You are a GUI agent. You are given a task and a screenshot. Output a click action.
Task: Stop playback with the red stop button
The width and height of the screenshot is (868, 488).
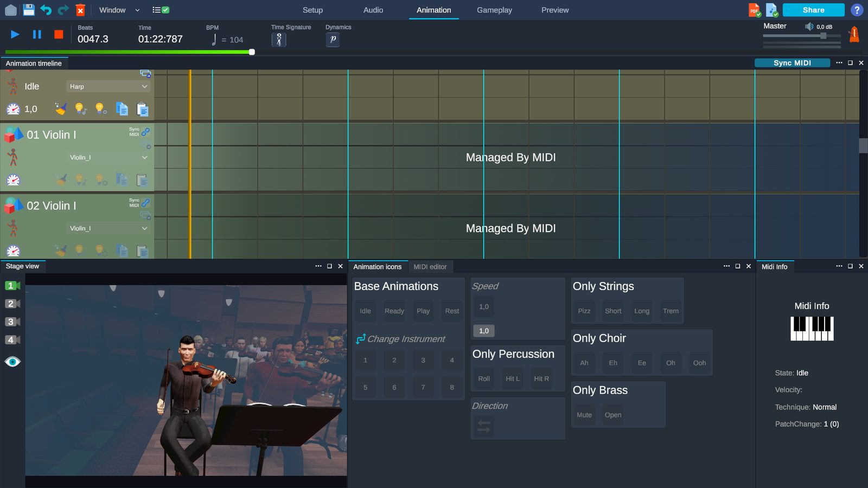(59, 34)
